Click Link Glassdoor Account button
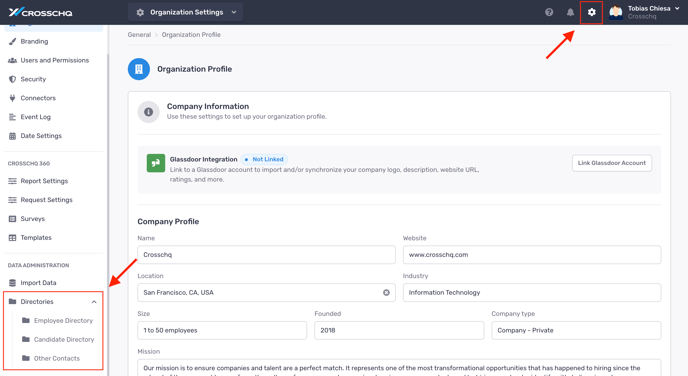 tap(612, 163)
